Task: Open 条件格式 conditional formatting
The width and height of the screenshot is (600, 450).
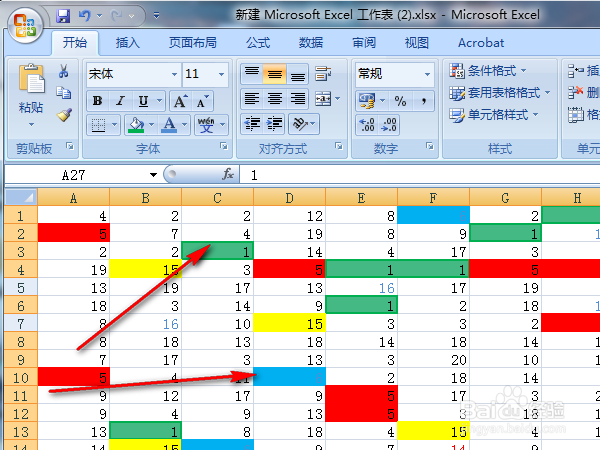Action: pos(488,71)
